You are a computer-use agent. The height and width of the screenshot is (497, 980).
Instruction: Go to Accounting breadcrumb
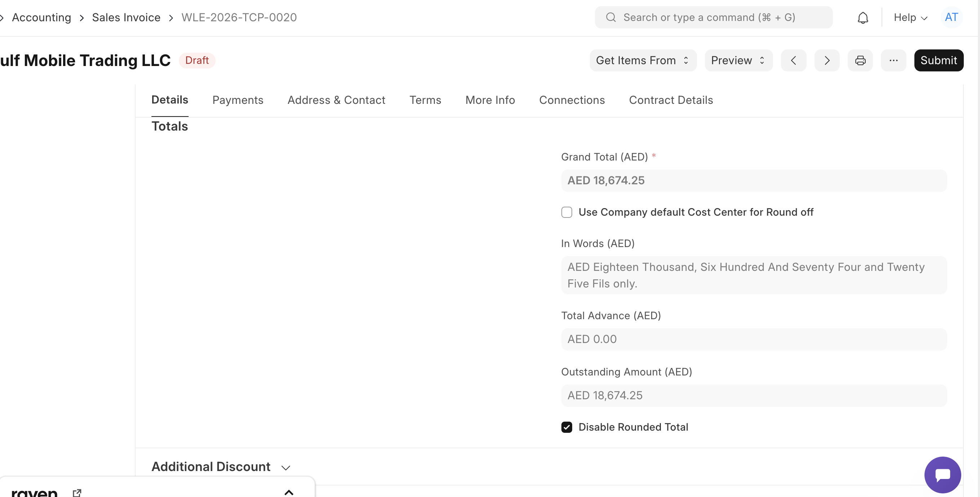click(41, 18)
